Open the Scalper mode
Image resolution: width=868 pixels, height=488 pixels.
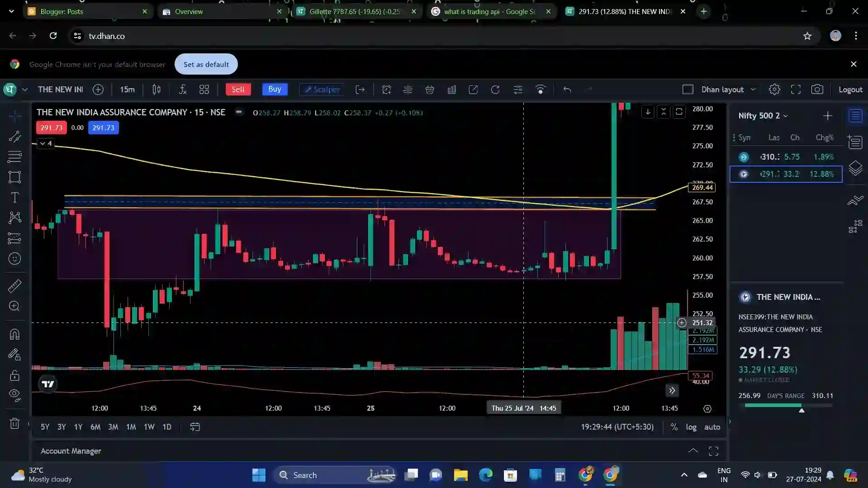click(322, 90)
